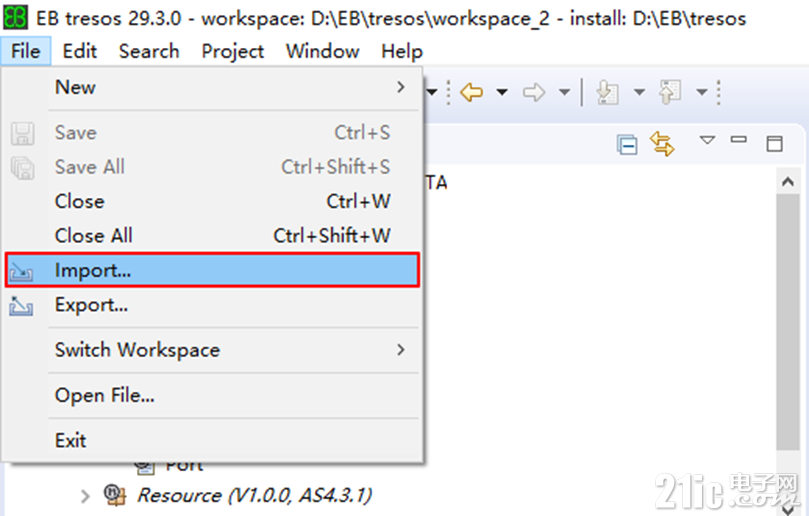Image resolution: width=809 pixels, height=516 pixels.
Task: Open the Window menu
Action: 322,51
